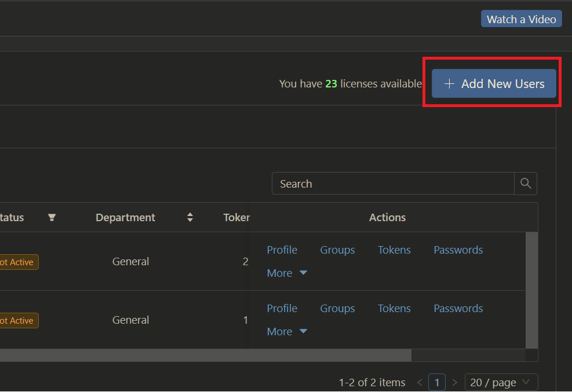Open Tokens for the second user row
Image resolution: width=572 pixels, height=392 pixels.
[x=394, y=308]
